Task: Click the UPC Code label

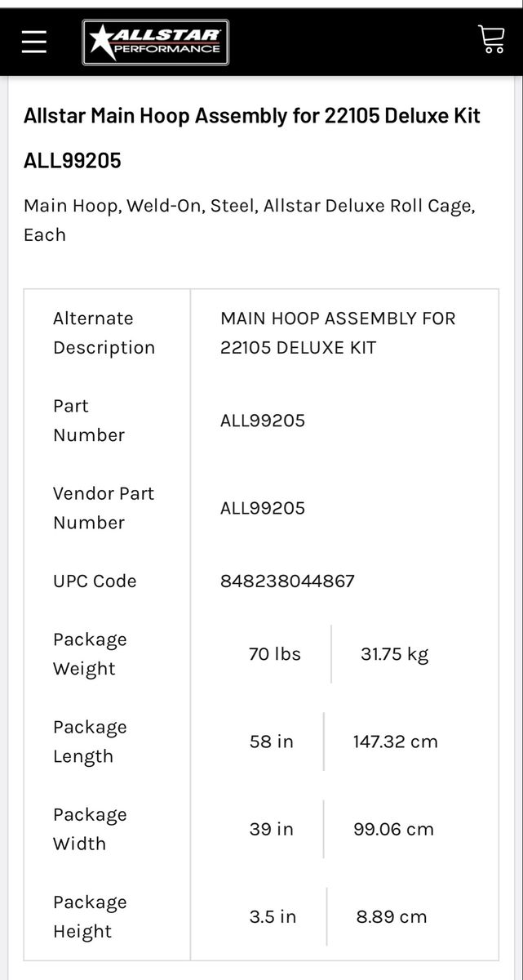Action: (95, 581)
